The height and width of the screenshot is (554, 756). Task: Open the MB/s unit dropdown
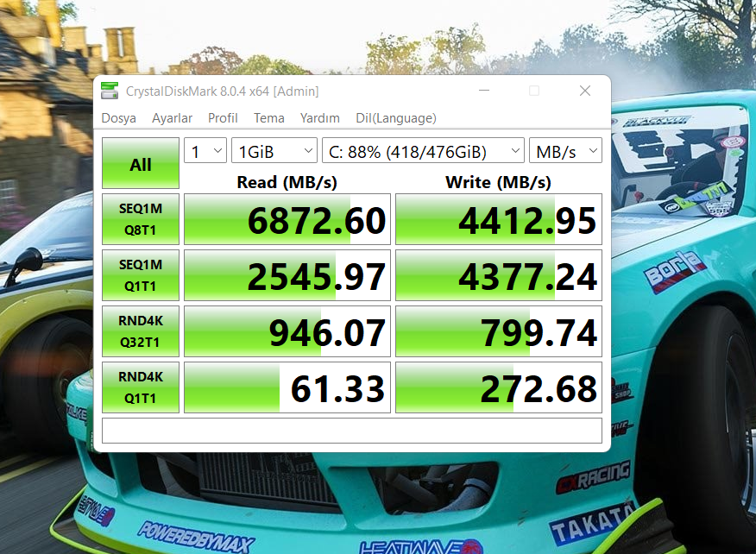coord(565,151)
